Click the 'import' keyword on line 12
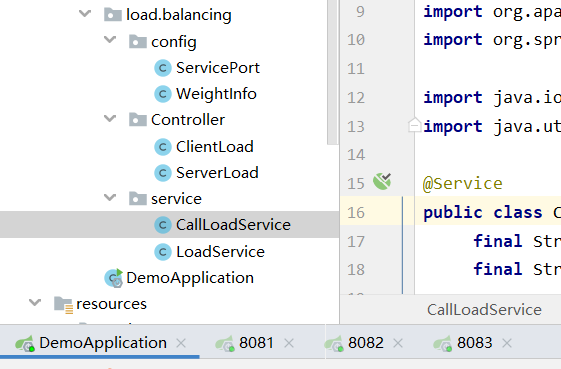 pos(453,98)
